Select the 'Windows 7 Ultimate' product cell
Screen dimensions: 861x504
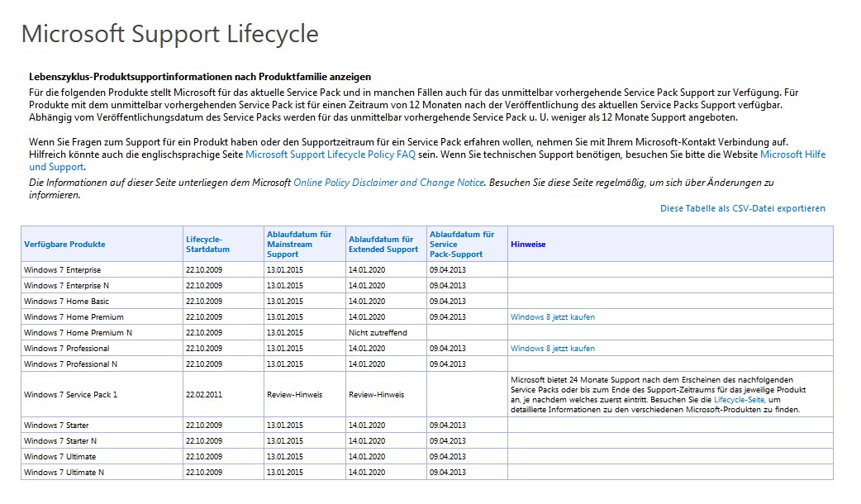point(102,456)
